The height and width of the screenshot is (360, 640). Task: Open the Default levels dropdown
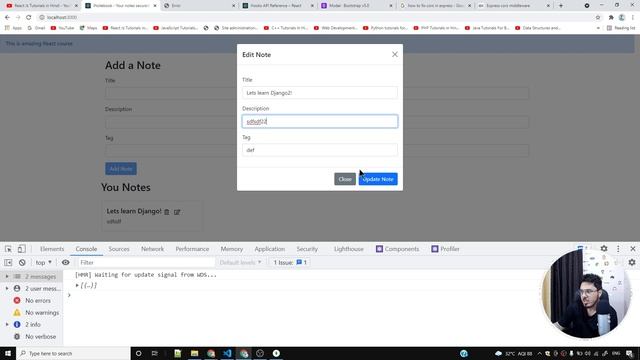tap(240, 262)
